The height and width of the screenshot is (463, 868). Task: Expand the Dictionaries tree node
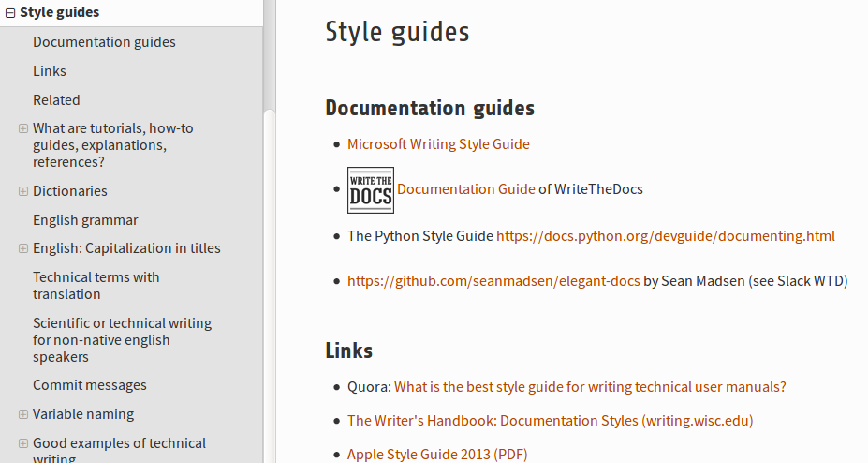tap(23, 191)
